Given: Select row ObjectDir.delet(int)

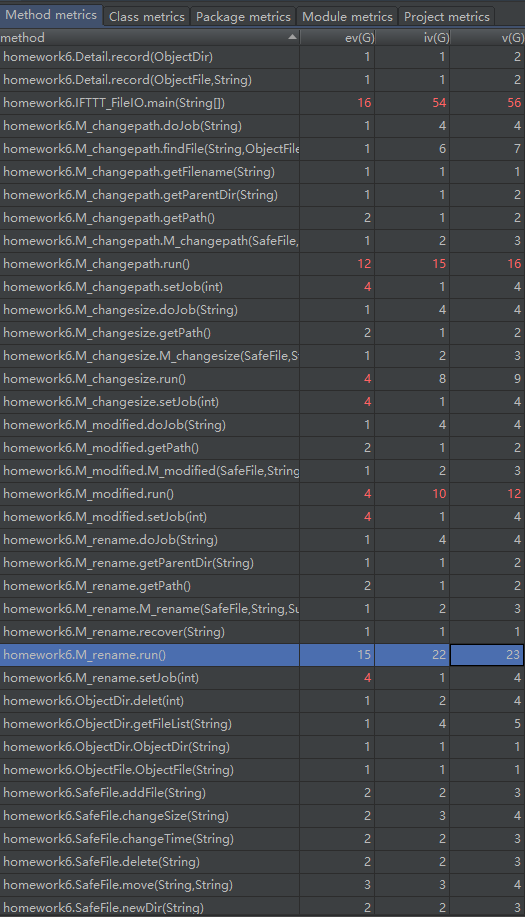Looking at the screenshot, I should pyautogui.click(x=262, y=701).
